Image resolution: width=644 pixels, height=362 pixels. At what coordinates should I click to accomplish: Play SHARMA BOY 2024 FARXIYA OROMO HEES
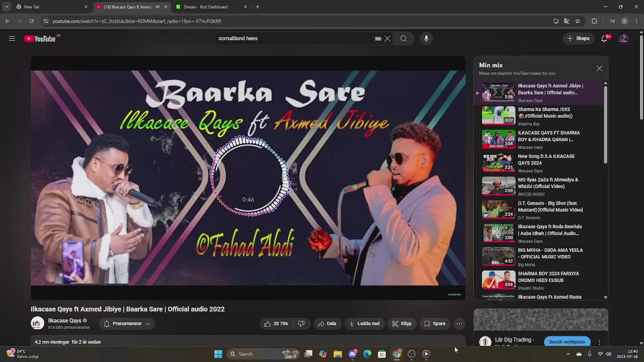pyautogui.click(x=538, y=280)
